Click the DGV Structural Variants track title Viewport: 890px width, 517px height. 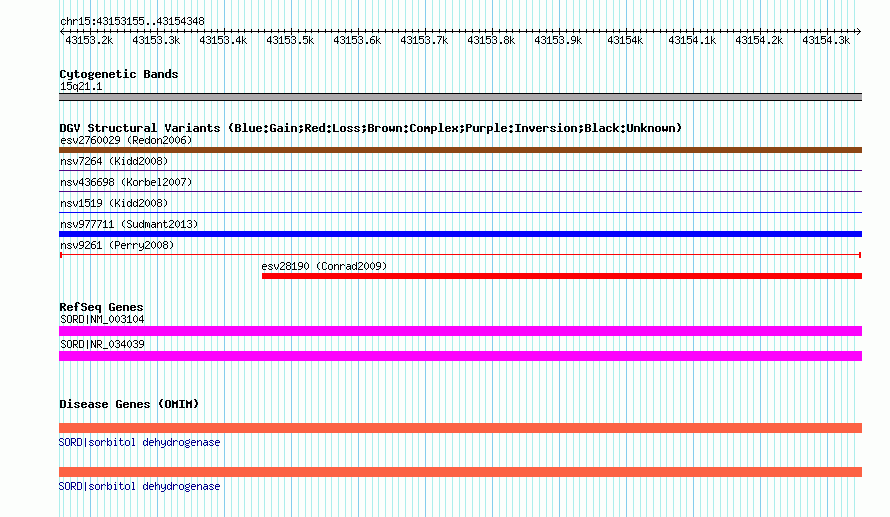(x=370, y=128)
